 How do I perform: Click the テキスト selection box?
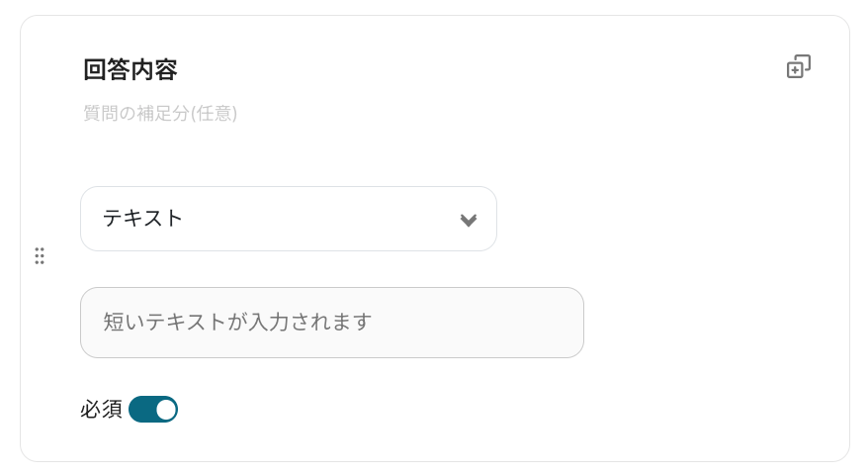[288, 219]
